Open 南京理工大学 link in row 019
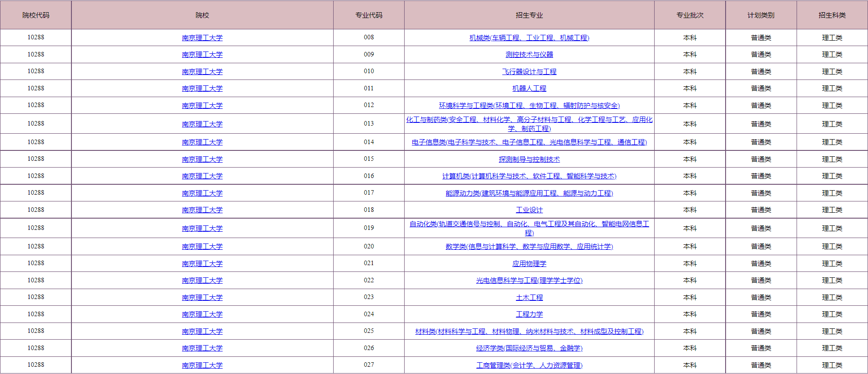The image size is (868, 374). (x=202, y=229)
